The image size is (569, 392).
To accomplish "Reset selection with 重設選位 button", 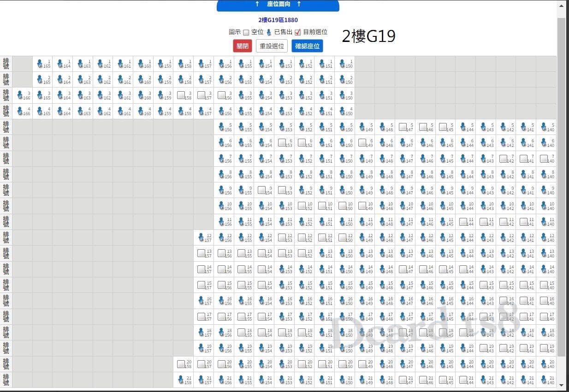I will 272,46.
